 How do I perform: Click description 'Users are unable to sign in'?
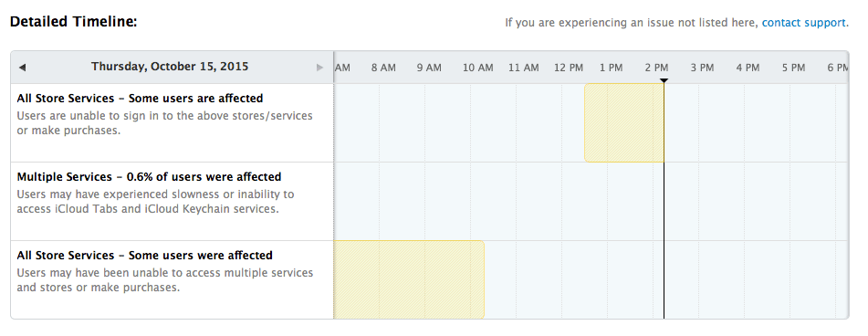tap(165, 123)
